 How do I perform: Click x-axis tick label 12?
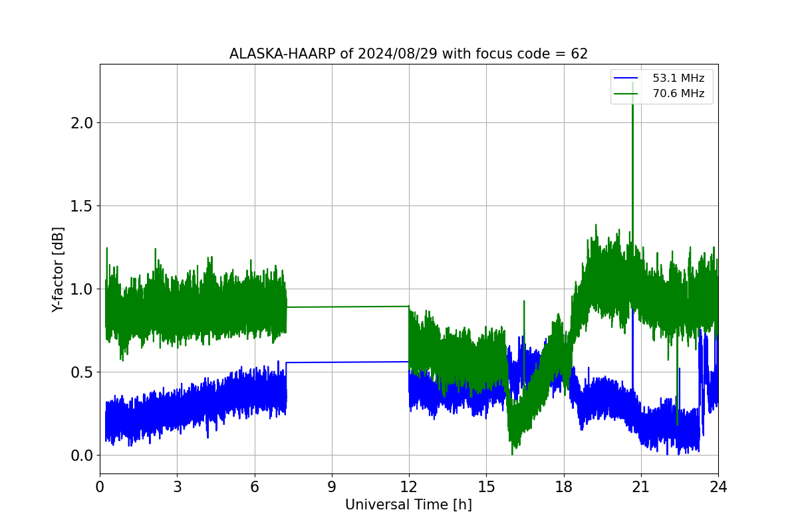(409, 487)
